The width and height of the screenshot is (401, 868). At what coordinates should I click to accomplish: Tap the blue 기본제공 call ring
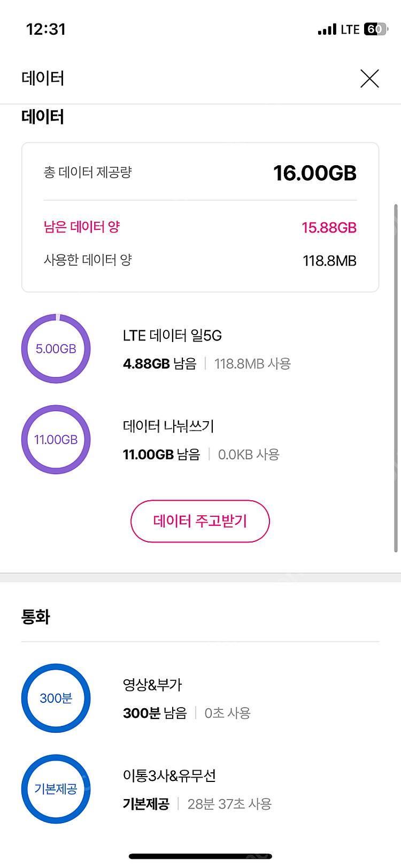(x=56, y=789)
